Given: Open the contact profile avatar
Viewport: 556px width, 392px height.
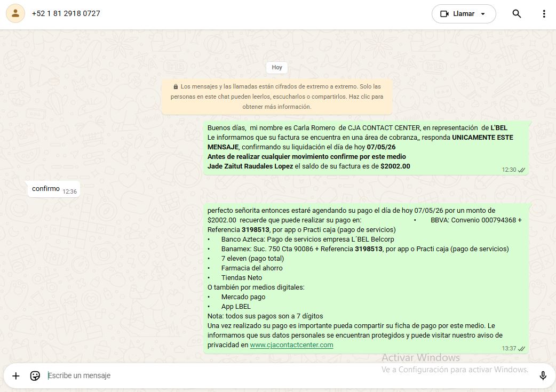Looking at the screenshot, I should pos(15,13).
